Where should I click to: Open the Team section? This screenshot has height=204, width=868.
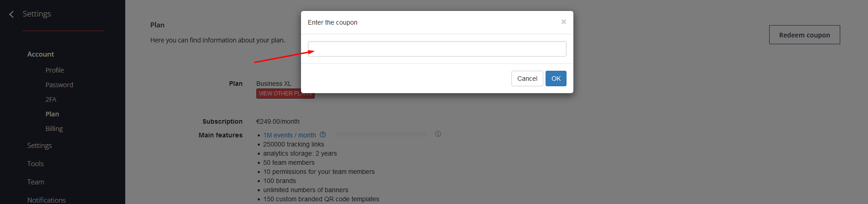point(36,182)
